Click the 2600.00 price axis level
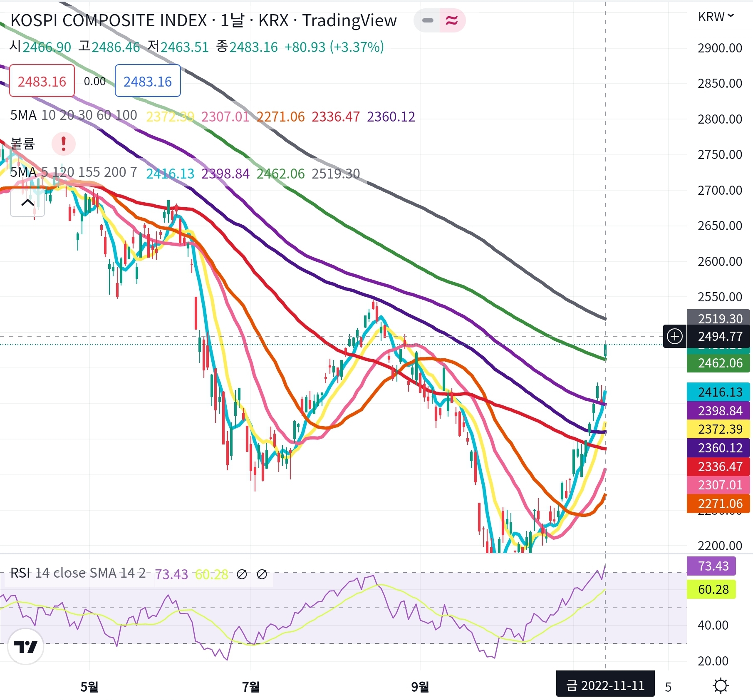Image resolution: width=753 pixels, height=700 pixels. tap(720, 261)
